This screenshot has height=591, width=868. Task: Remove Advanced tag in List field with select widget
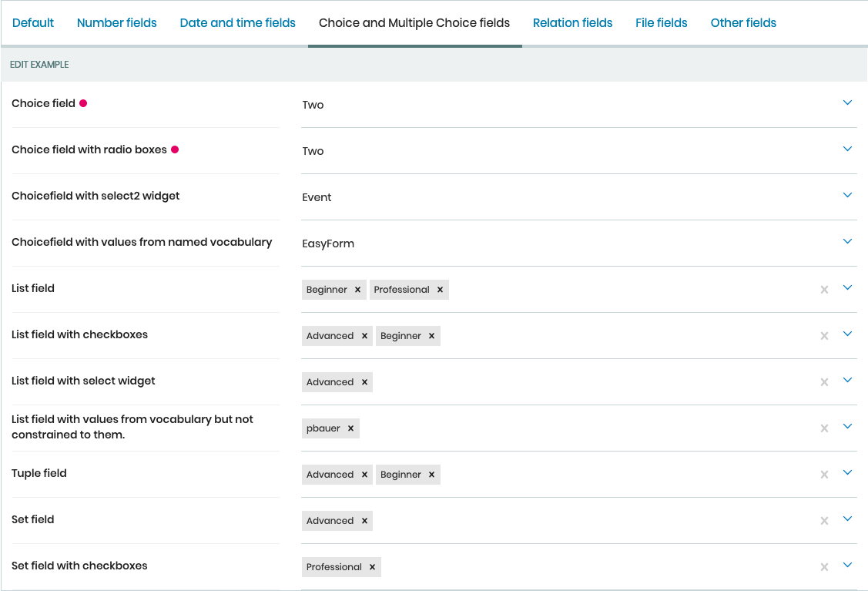pos(364,382)
